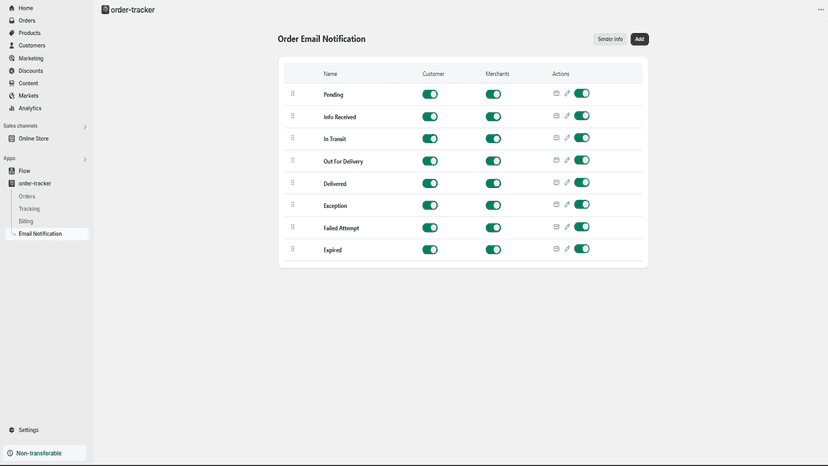Open email preview icon for Exception row

pos(556,204)
